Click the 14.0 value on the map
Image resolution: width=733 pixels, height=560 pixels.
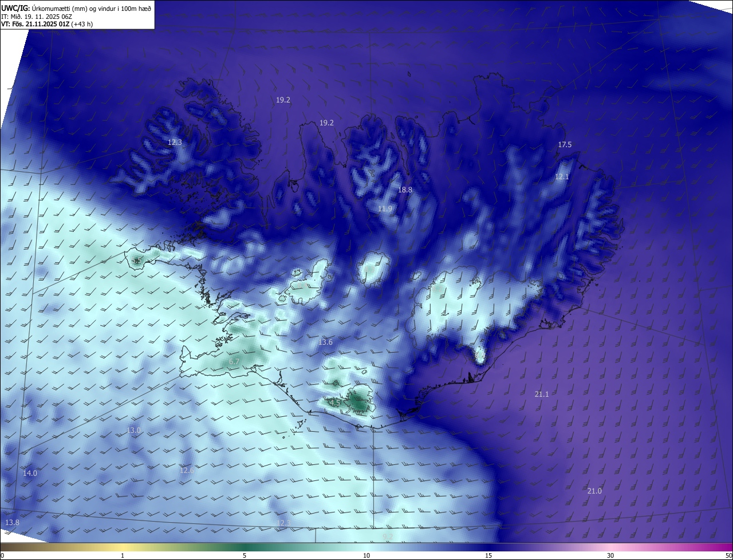tap(30, 473)
